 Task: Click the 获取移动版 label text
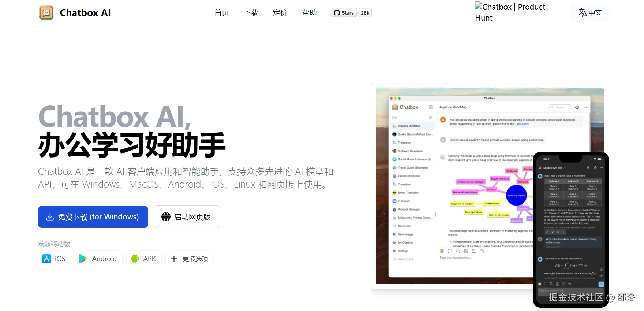click(x=54, y=244)
